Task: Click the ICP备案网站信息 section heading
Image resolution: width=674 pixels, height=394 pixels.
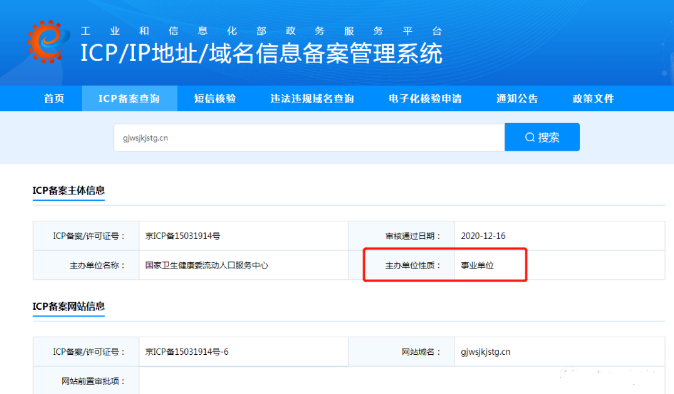Action: pos(69,306)
